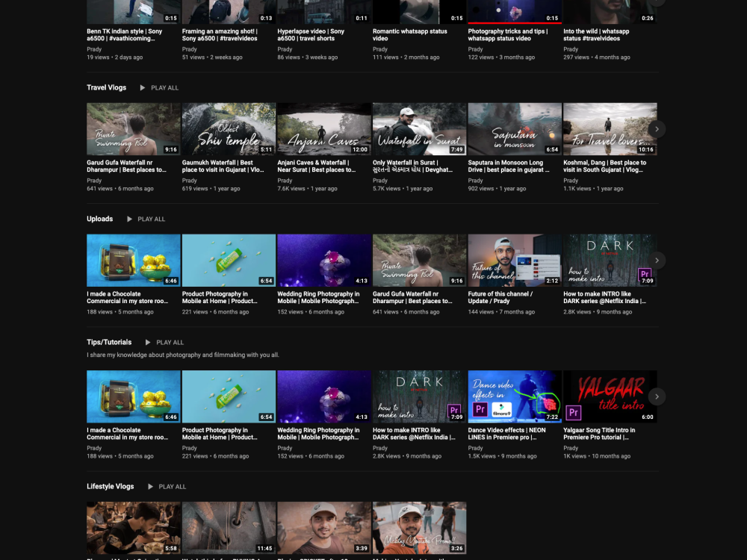
Task: Open Private Swimming Pool thumbnail in Uploads row
Action: 419,261
